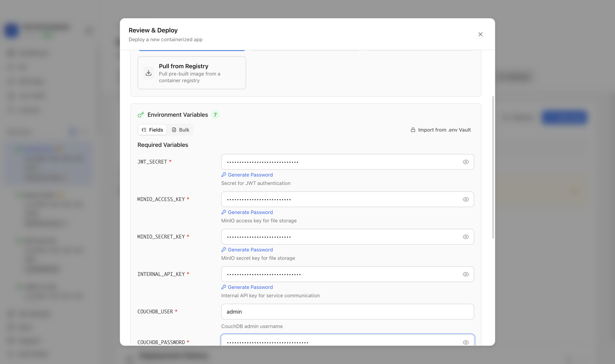Click the key icon beside INTERNAL_API_KEY Generate Password
Image resolution: width=615 pixels, height=364 pixels.
point(224,287)
